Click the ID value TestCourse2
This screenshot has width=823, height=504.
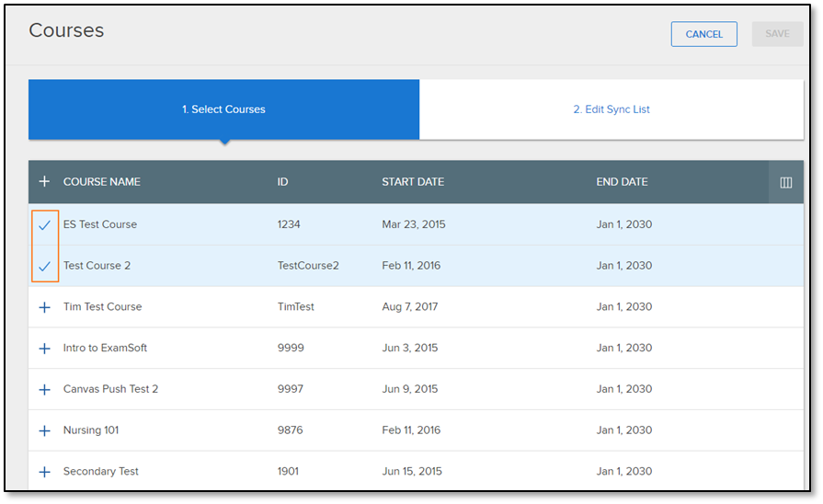tap(308, 265)
